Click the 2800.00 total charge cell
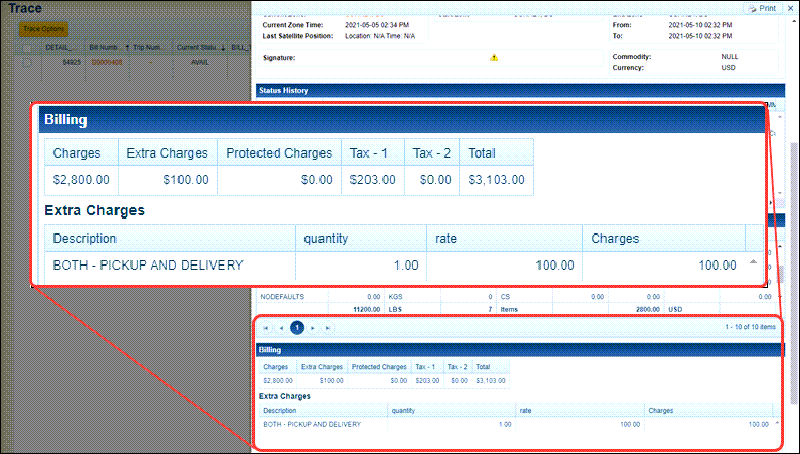 point(648,309)
